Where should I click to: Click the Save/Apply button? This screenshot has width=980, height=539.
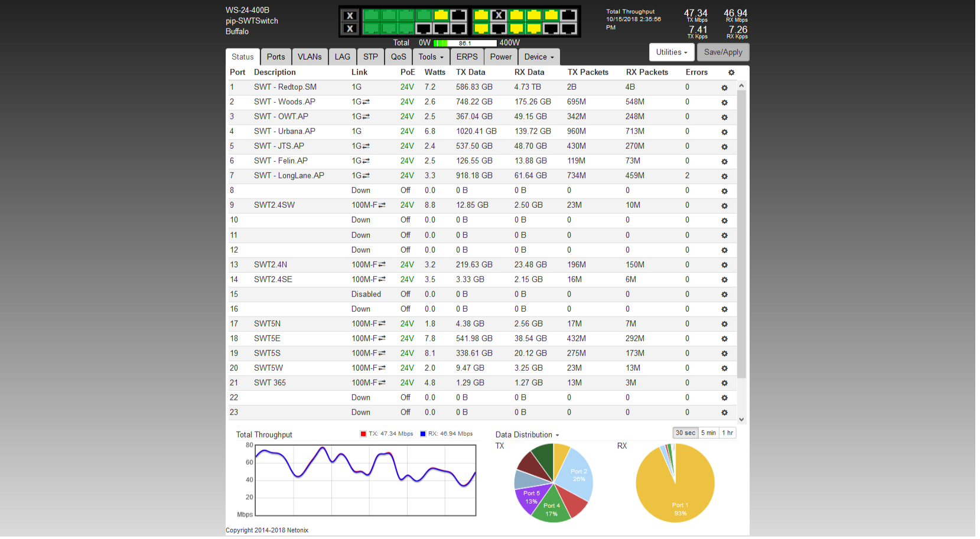tap(723, 52)
